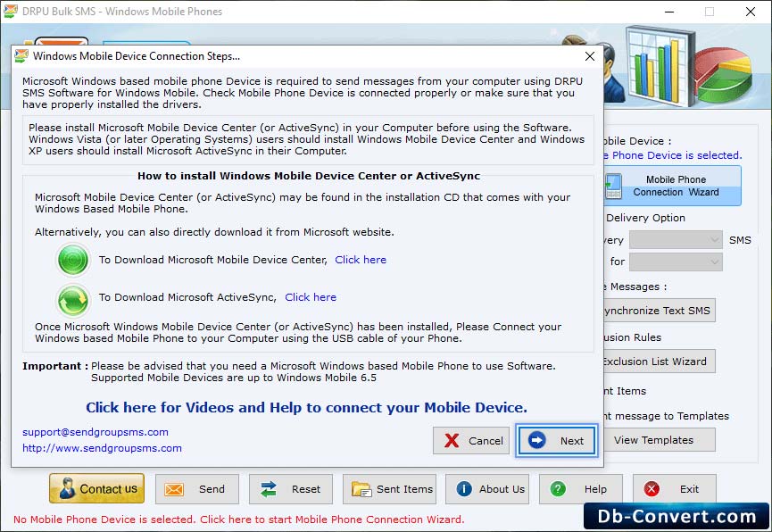Exit the application via Exit button

675,489
